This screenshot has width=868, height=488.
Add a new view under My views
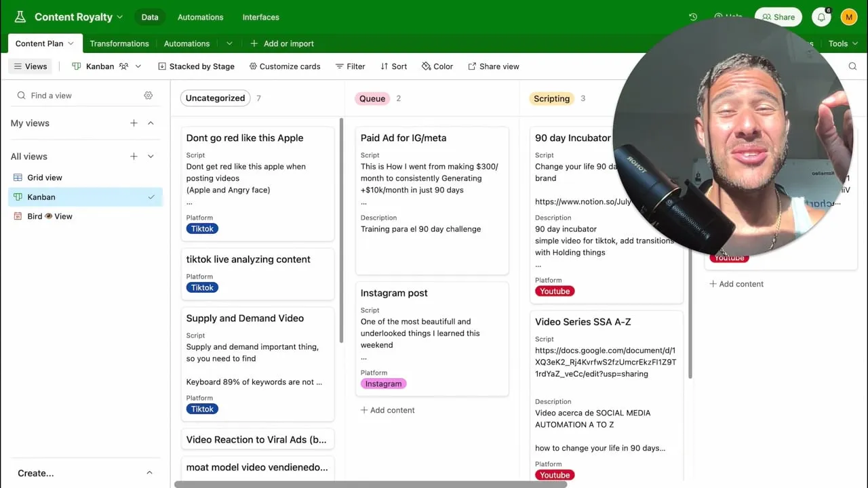(134, 123)
